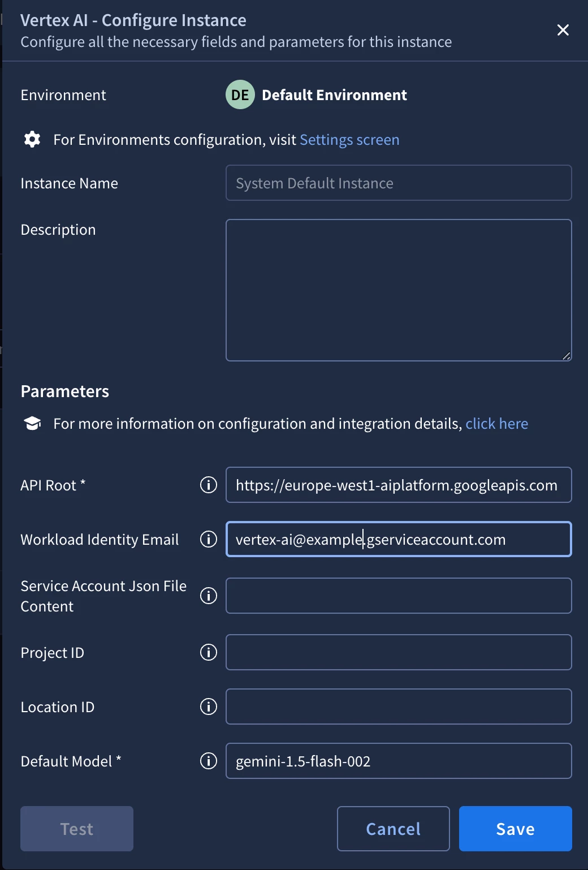Show info for Location ID

pyautogui.click(x=209, y=707)
